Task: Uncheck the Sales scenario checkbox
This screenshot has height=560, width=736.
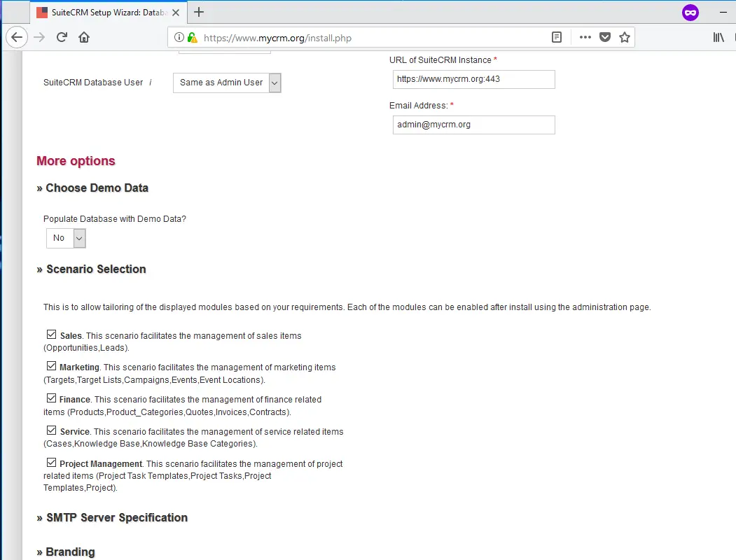Action: (x=52, y=335)
